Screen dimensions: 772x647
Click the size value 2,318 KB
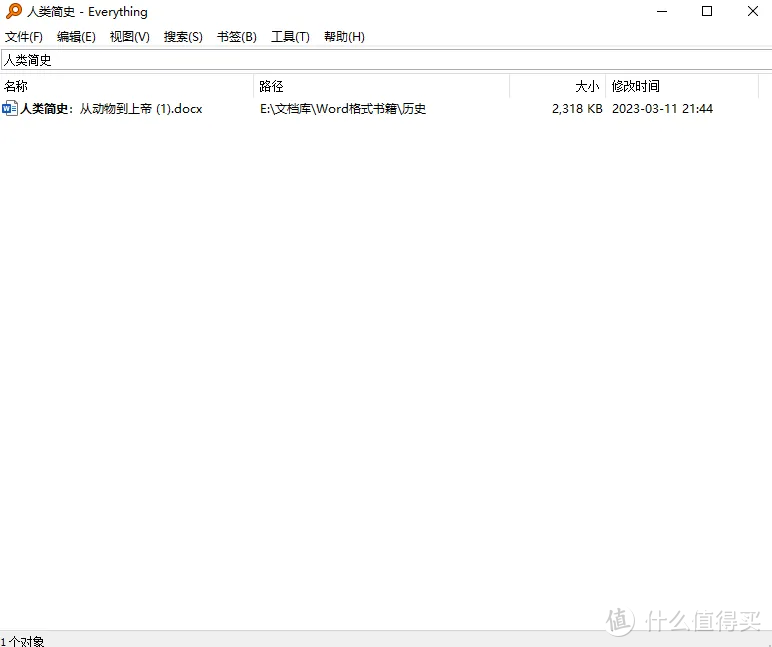pyautogui.click(x=577, y=108)
